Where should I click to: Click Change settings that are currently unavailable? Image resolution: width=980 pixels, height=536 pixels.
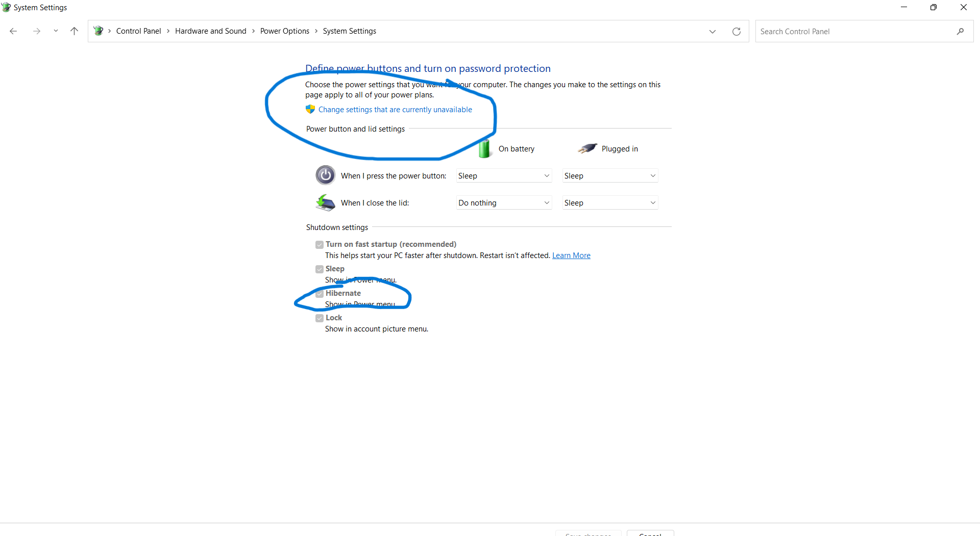[x=395, y=110]
